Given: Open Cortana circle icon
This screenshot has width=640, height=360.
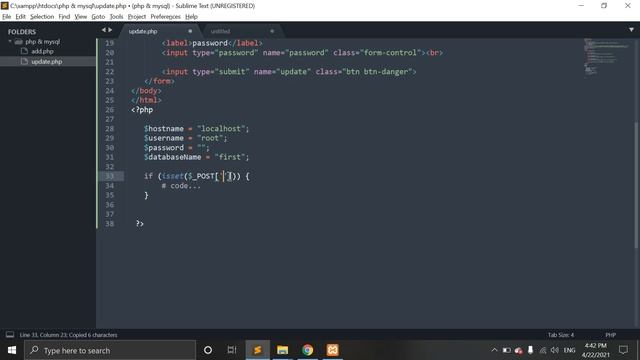Looking at the screenshot, I should click(x=208, y=350).
